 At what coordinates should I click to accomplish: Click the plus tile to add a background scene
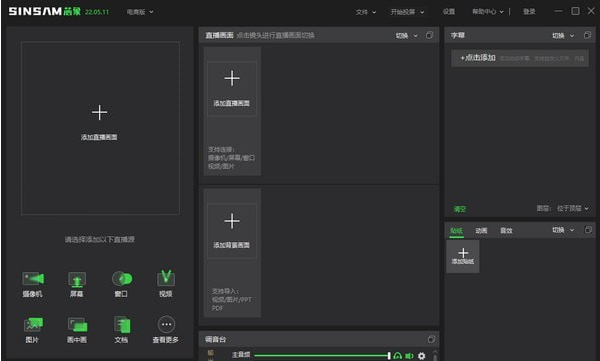click(x=232, y=231)
